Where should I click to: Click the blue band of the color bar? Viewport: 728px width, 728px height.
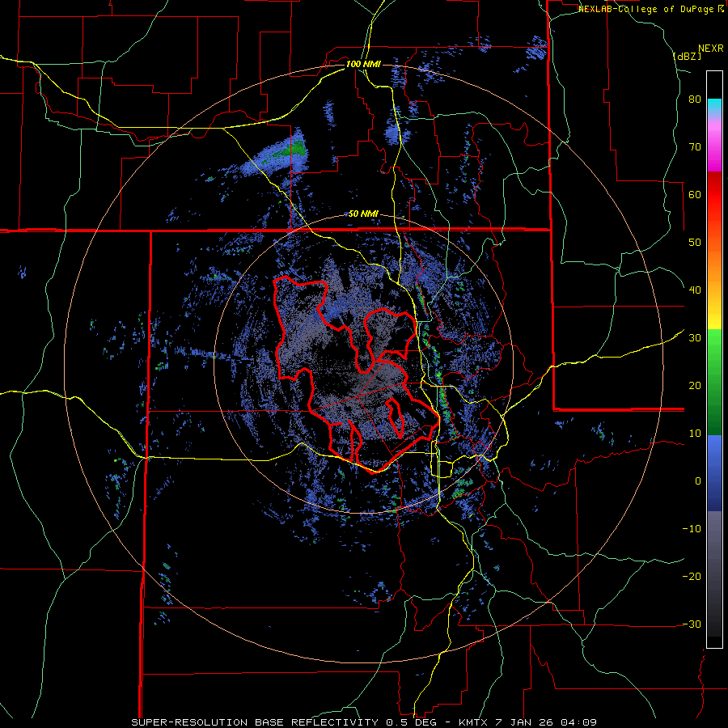point(714,473)
